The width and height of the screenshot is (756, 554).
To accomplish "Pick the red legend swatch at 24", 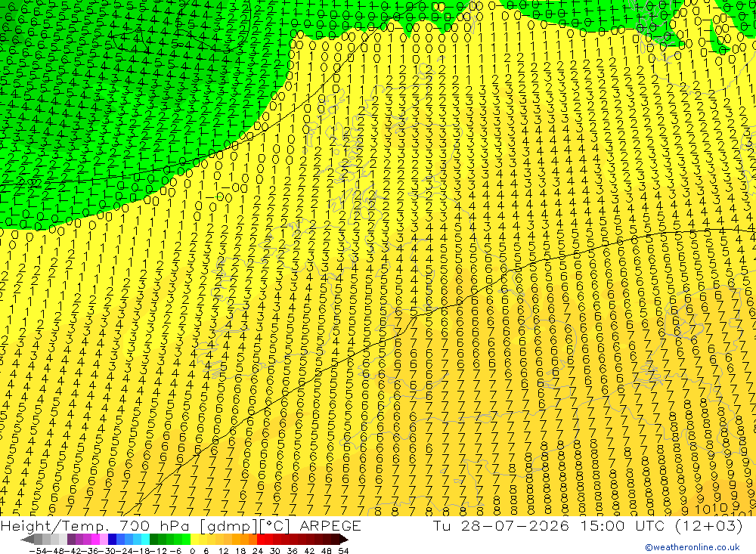I will click(261, 540).
